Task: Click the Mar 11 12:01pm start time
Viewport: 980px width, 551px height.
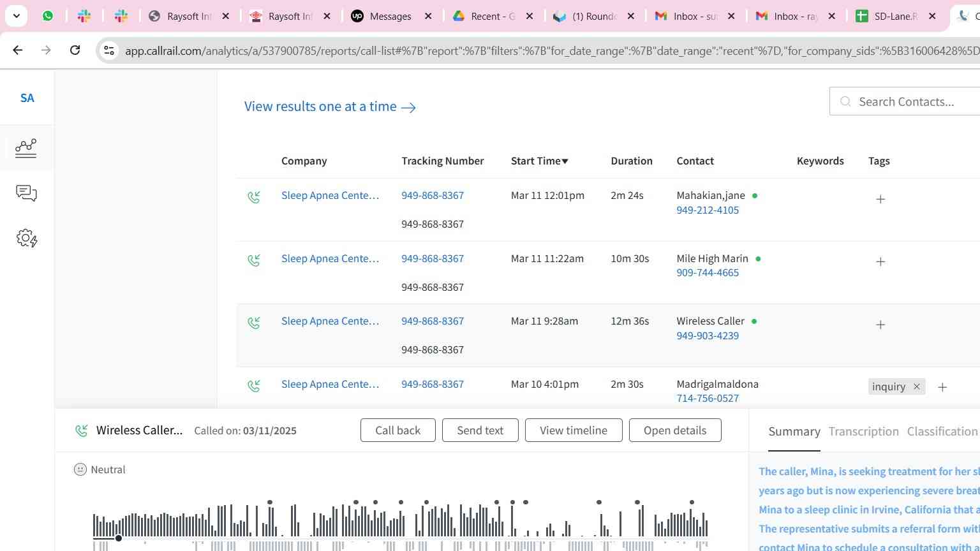Action: (x=547, y=195)
